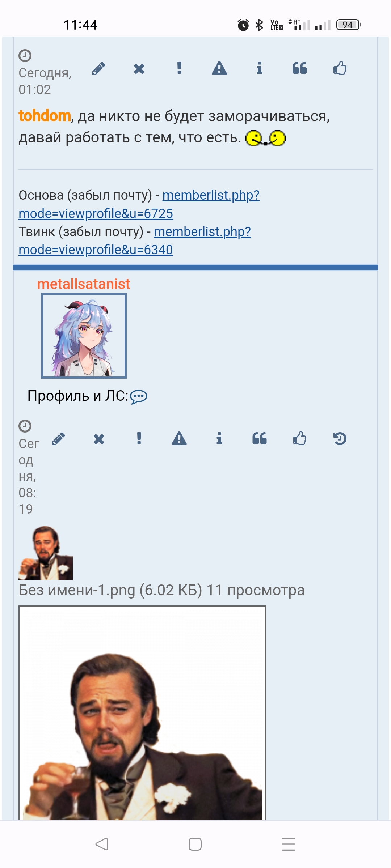Viewport: 391px width, 868px height.
Task: Tap the Android back navigation button
Action: coord(102,844)
